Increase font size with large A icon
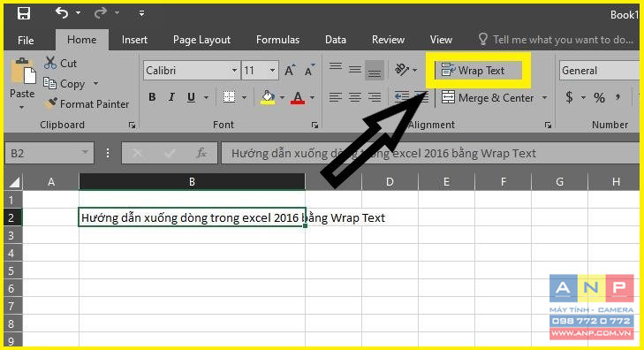Viewport: 644px width, 350px height. click(290, 70)
